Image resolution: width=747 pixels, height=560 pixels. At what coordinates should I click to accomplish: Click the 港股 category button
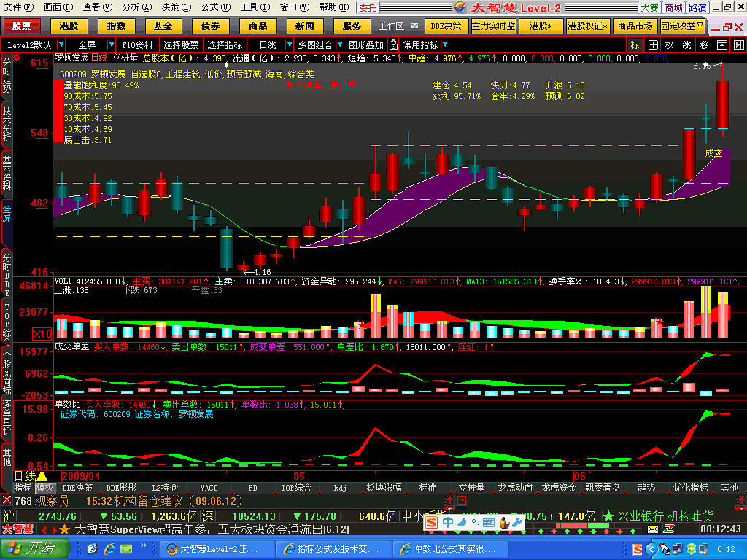click(69, 26)
